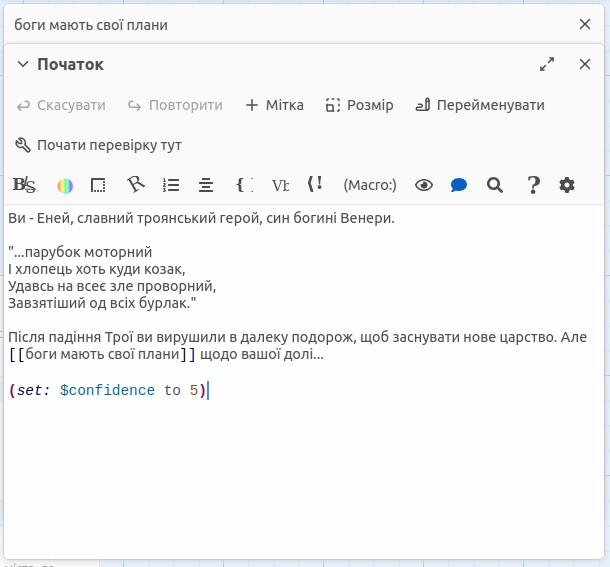Open the text alignment tool
Viewport: 610px width, 567px height.
coord(206,185)
